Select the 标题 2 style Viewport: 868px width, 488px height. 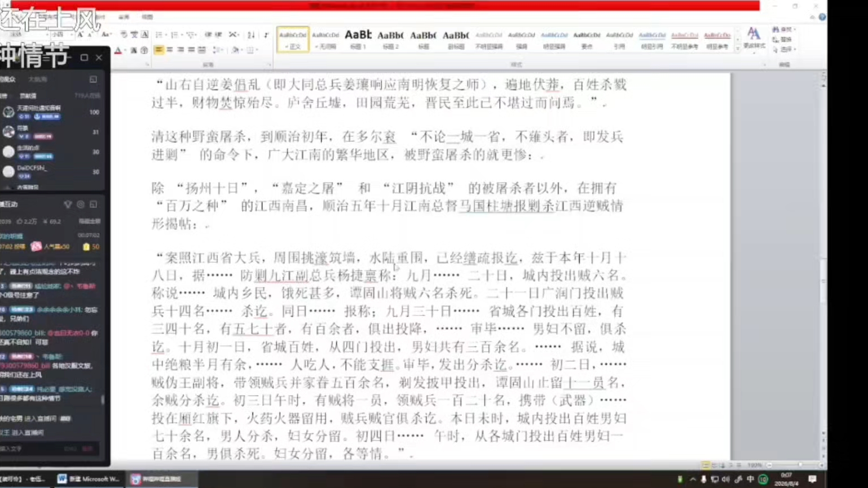(390, 39)
